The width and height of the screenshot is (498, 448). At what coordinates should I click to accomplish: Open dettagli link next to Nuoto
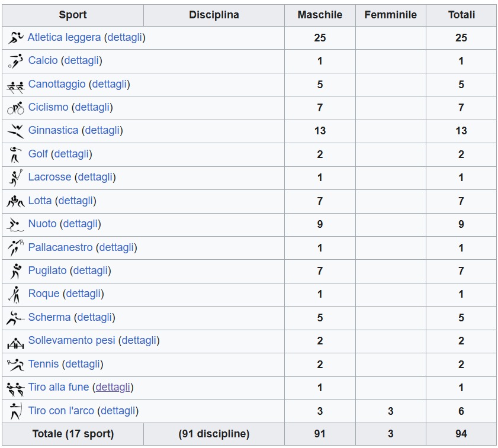click(x=81, y=224)
